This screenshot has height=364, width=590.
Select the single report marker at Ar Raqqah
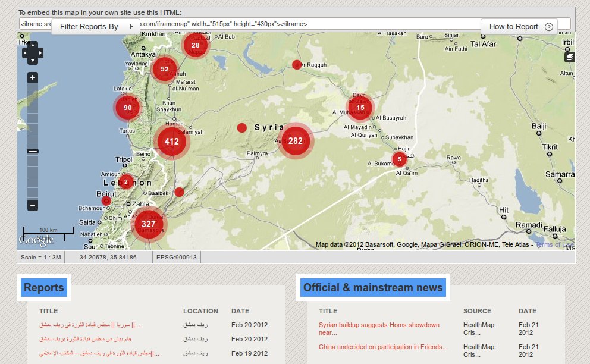click(297, 65)
